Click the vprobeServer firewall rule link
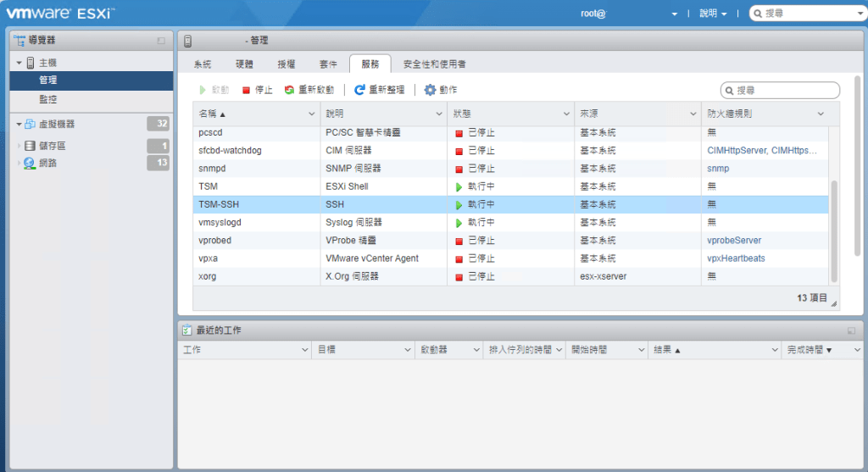Image resolution: width=868 pixels, height=472 pixels. click(x=734, y=241)
